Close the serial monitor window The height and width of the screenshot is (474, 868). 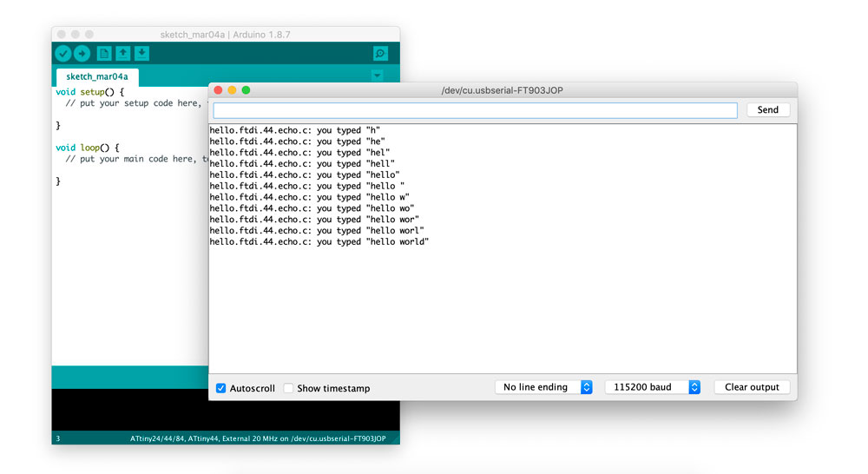pos(218,90)
